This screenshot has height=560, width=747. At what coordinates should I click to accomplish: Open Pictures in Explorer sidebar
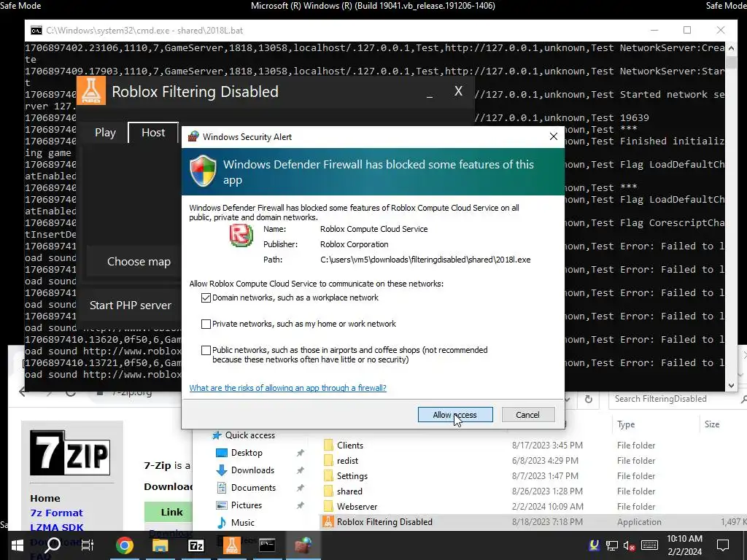(x=247, y=505)
